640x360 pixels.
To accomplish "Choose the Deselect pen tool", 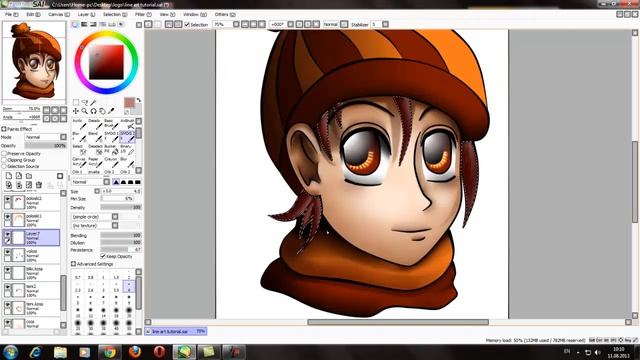I will (x=95, y=149).
